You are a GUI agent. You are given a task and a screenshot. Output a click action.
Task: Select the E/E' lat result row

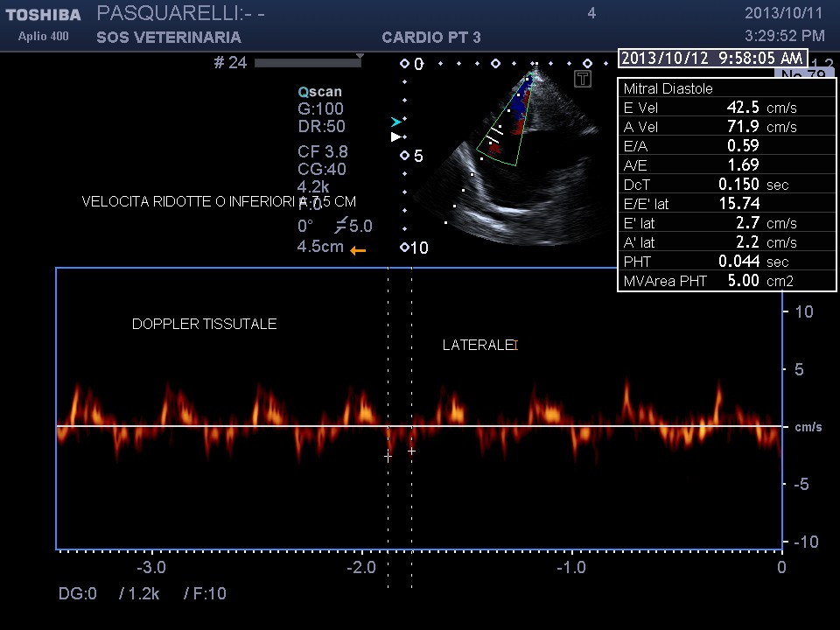(726, 204)
